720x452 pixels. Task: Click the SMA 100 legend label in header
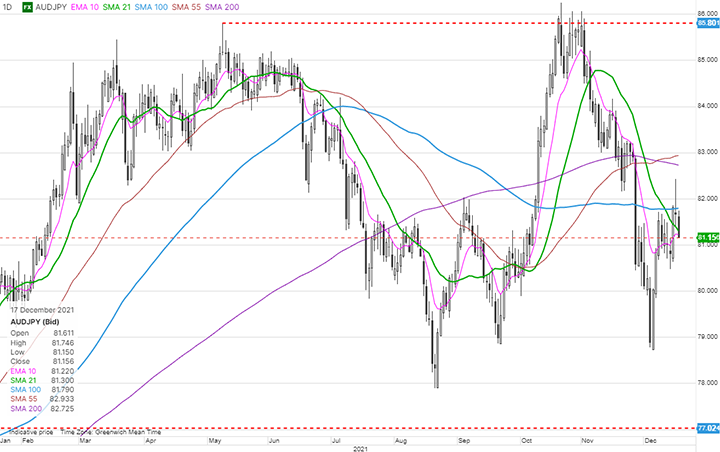pos(151,7)
